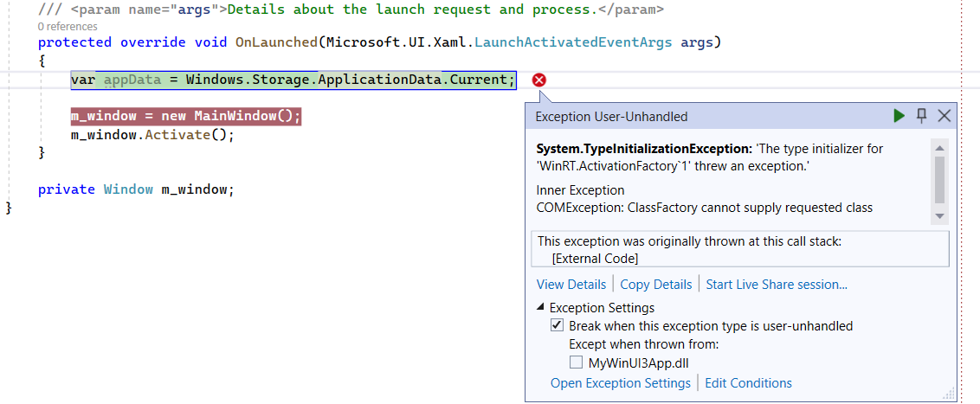
Task: Uncheck Break when this exception type is user-unhandled
Action: (558, 326)
